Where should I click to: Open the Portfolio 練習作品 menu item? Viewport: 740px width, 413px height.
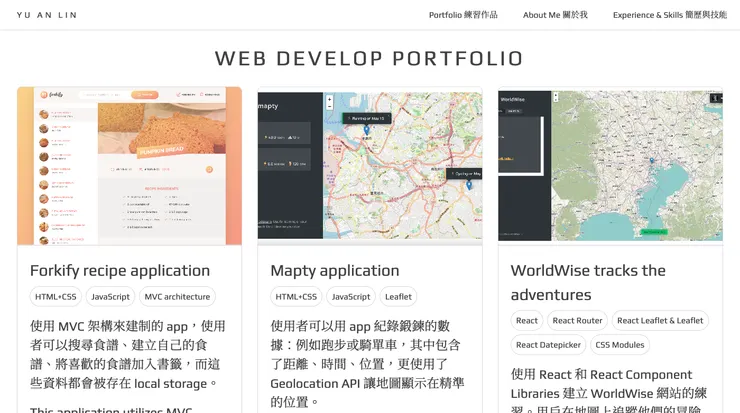coord(463,15)
